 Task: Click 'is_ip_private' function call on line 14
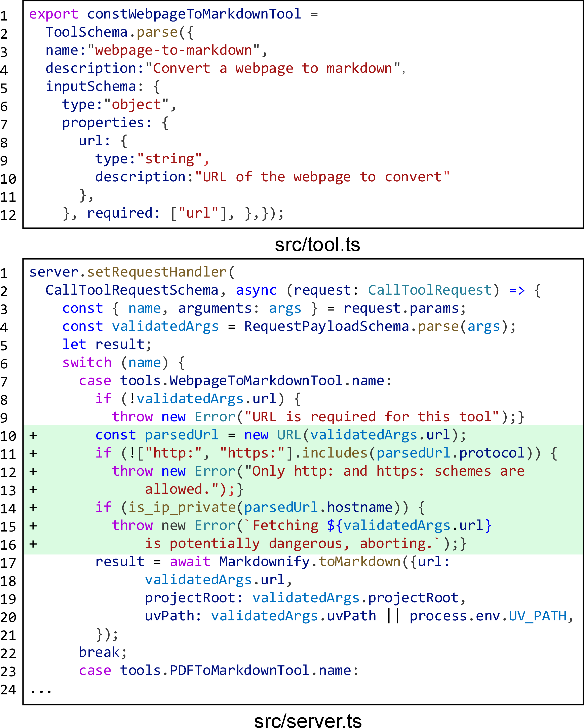(x=182, y=508)
